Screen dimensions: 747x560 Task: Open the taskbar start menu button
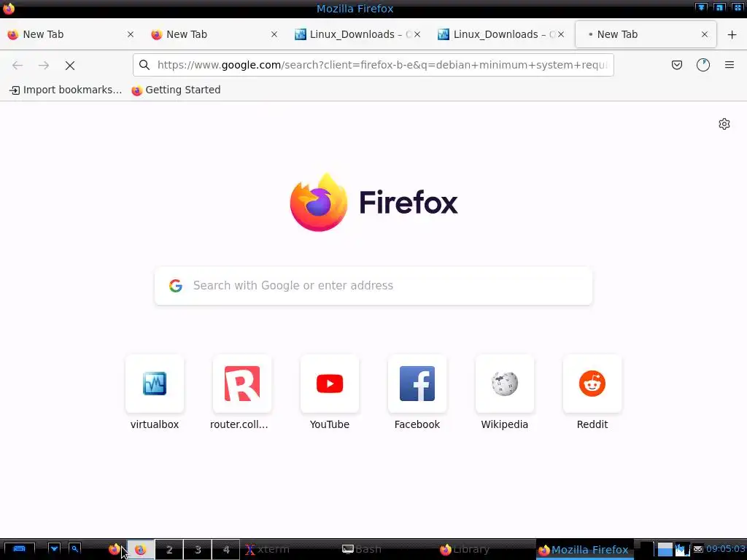(20, 549)
